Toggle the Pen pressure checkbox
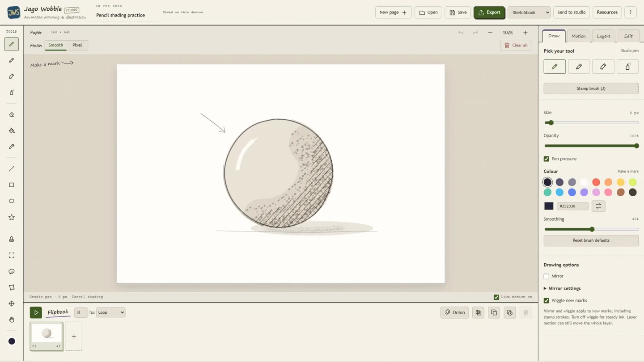 point(547,159)
